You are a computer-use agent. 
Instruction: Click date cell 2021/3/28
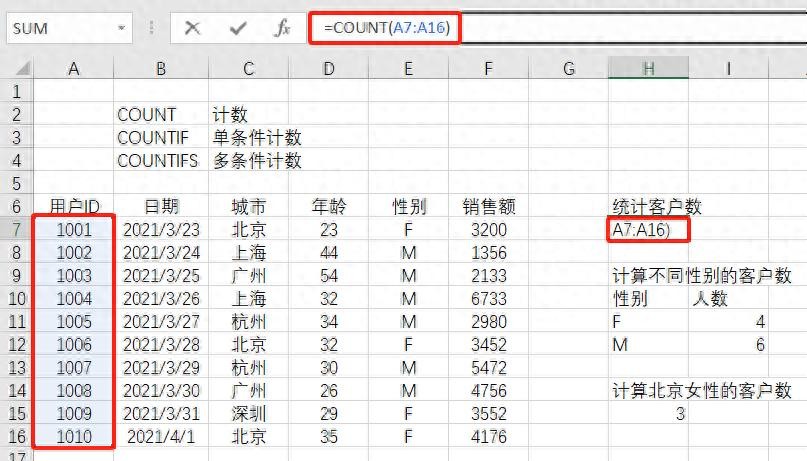coord(161,344)
